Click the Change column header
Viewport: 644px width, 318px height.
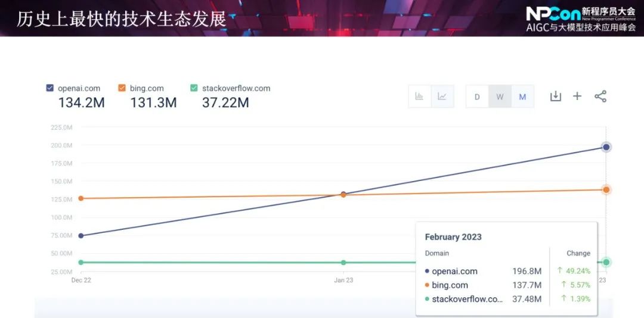(x=578, y=253)
